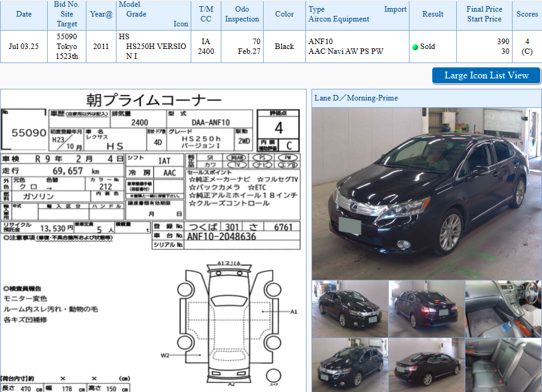Click the Lane D/Morning-Prime label
The image size is (542, 392).
pyautogui.click(x=356, y=98)
